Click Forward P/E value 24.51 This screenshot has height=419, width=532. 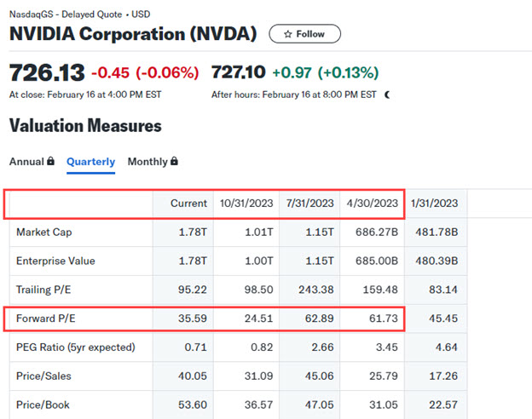click(258, 319)
